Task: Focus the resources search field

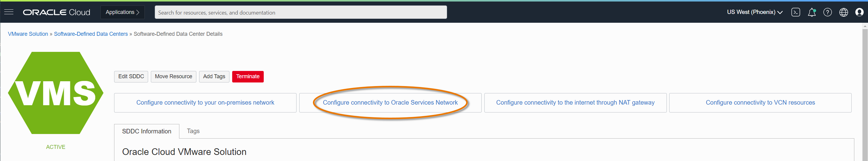Action: coord(300,12)
